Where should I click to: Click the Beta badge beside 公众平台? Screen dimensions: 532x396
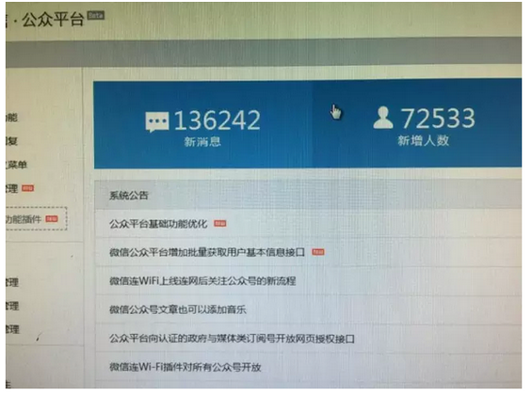tap(96, 15)
